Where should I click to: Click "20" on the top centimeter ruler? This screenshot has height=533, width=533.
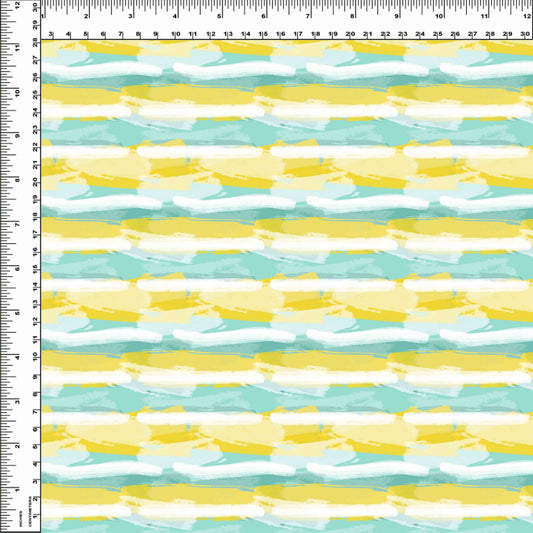(x=350, y=34)
